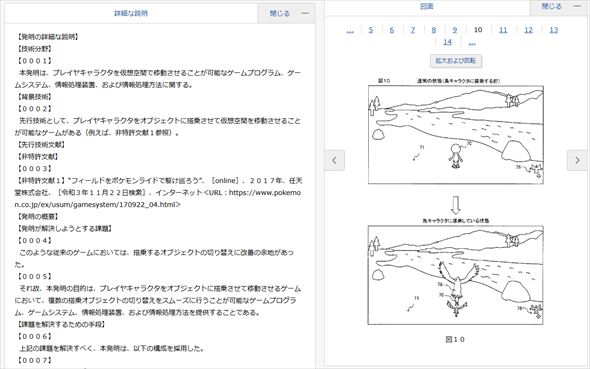The height and width of the screenshot is (369, 590).
Task: Select current drawing page number 10
Action: (478, 30)
